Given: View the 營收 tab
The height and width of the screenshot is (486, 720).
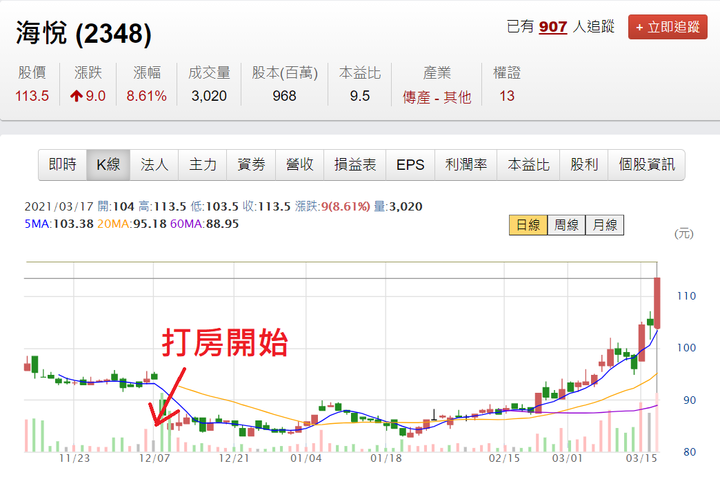Looking at the screenshot, I should (x=299, y=164).
